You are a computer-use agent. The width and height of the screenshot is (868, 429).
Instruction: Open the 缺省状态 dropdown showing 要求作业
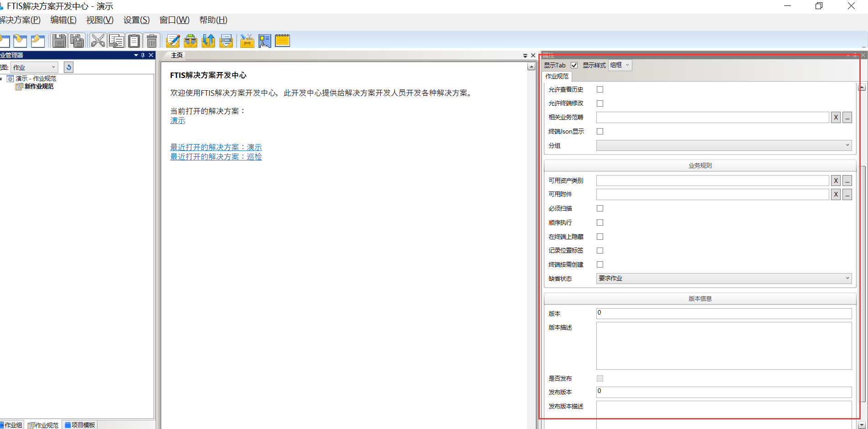pos(723,279)
